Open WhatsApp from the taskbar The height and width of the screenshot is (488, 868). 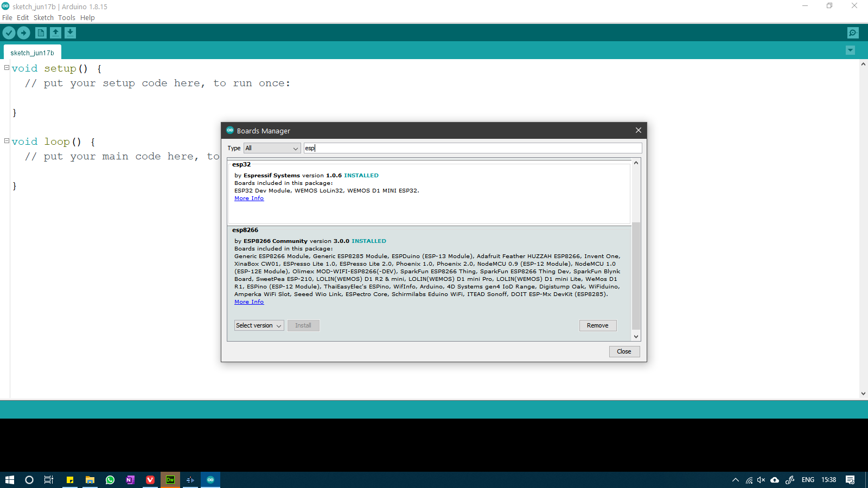(110, 480)
